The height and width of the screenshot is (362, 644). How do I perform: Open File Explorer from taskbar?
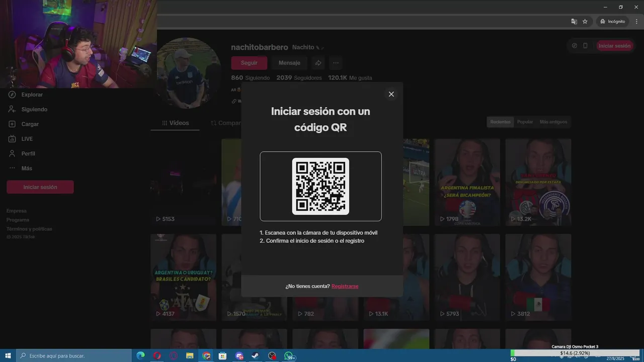190,356
